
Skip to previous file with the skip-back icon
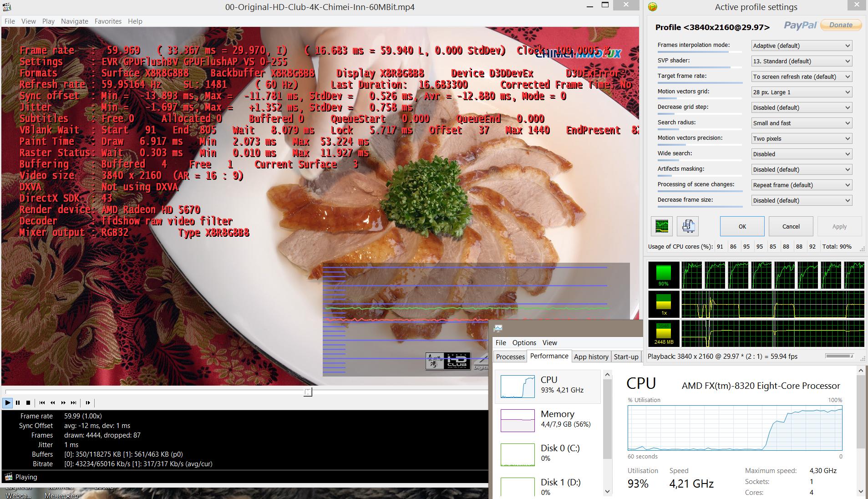(x=42, y=402)
